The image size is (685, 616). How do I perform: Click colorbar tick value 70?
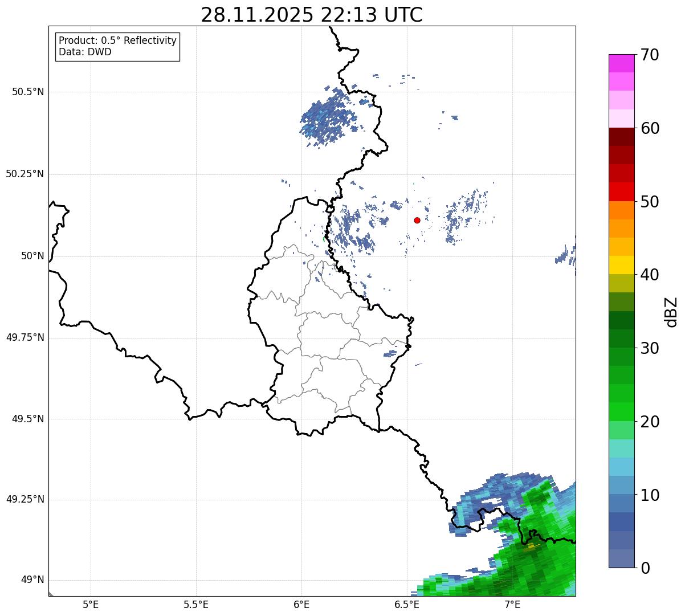point(650,55)
